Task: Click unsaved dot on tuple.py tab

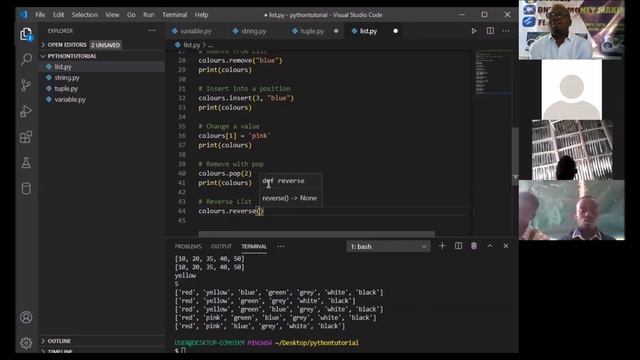Action: (336, 31)
